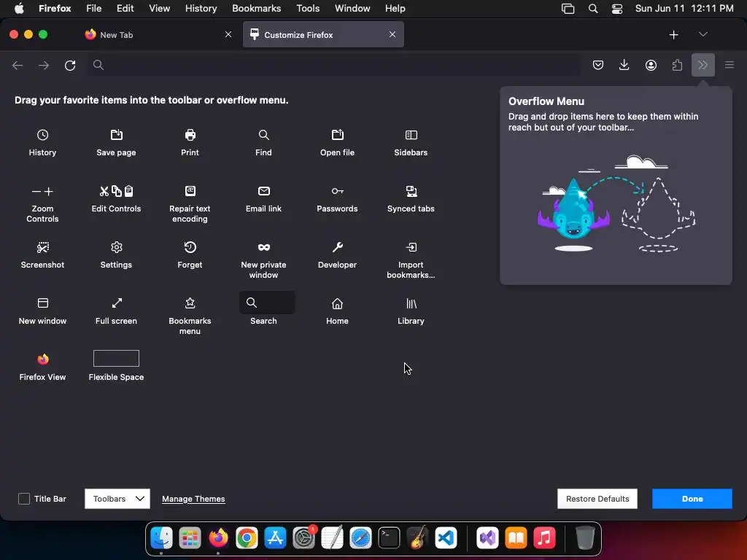Open the Edit menu

click(125, 8)
